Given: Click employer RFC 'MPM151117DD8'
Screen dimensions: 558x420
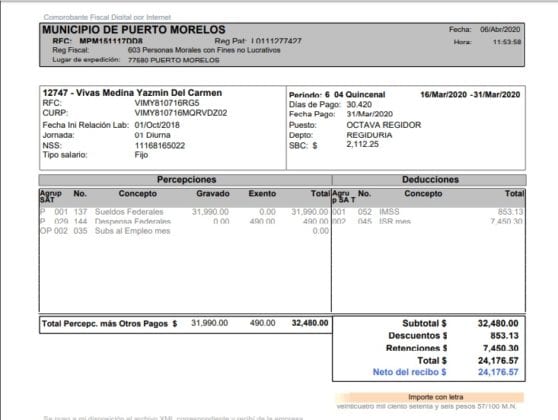Looking at the screenshot, I should (111, 41).
